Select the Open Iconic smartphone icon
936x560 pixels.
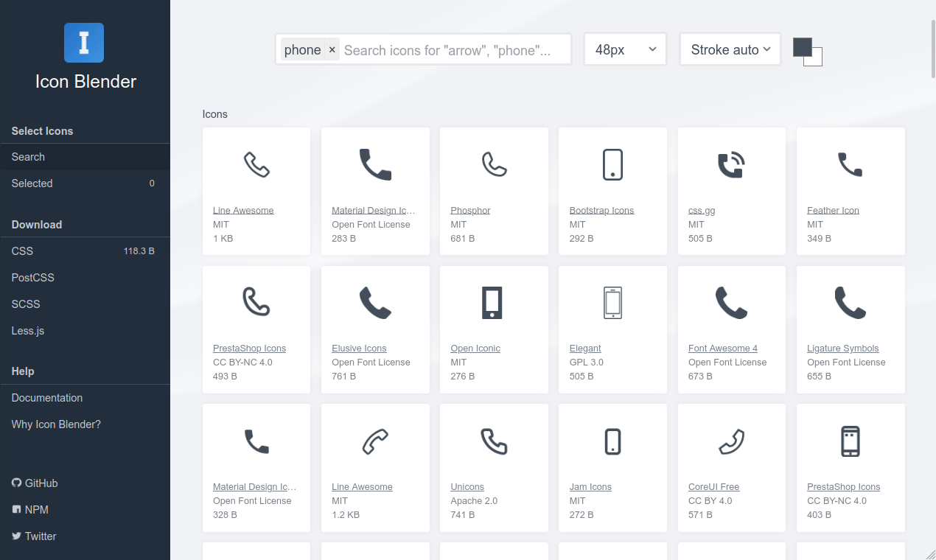click(492, 302)
